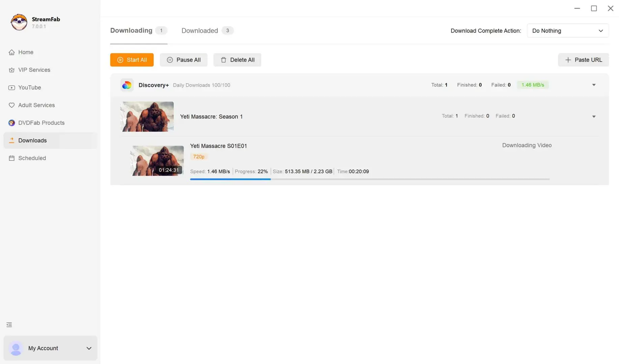This screenshot has width=619, height=364.
Task: Click the Pause All button
Action: tap(184, 60)
